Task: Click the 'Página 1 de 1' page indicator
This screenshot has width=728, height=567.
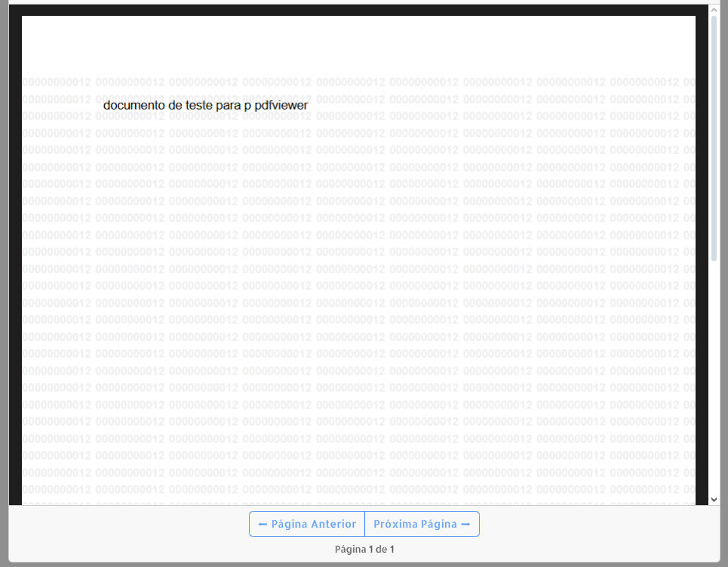Action: tap(364, 550)
